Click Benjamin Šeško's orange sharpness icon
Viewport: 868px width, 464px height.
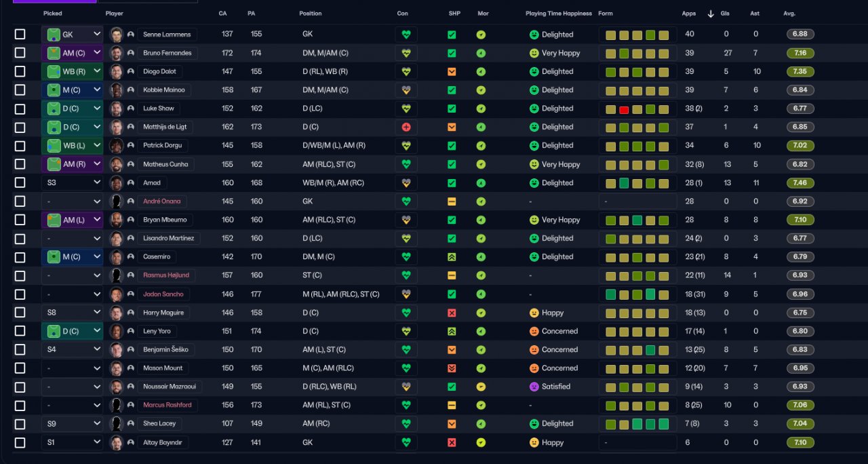(452, 350)
